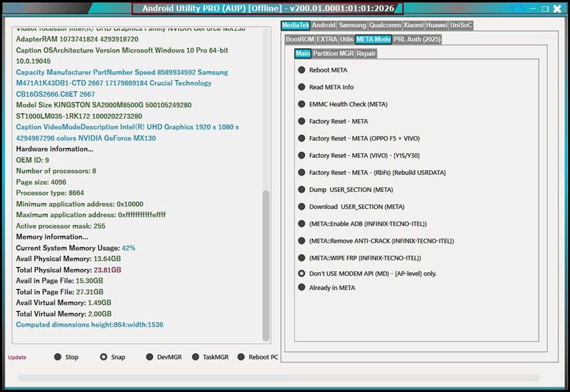Choose META::WIPE FRP (INFINIX-TECNO-ITEL)
The height and width of the screenshot is (392, 570).
tap(359, 258)
